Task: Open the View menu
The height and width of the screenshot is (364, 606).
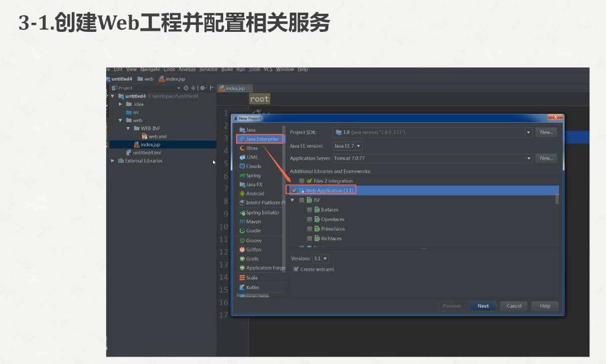Action: point(132,69)
